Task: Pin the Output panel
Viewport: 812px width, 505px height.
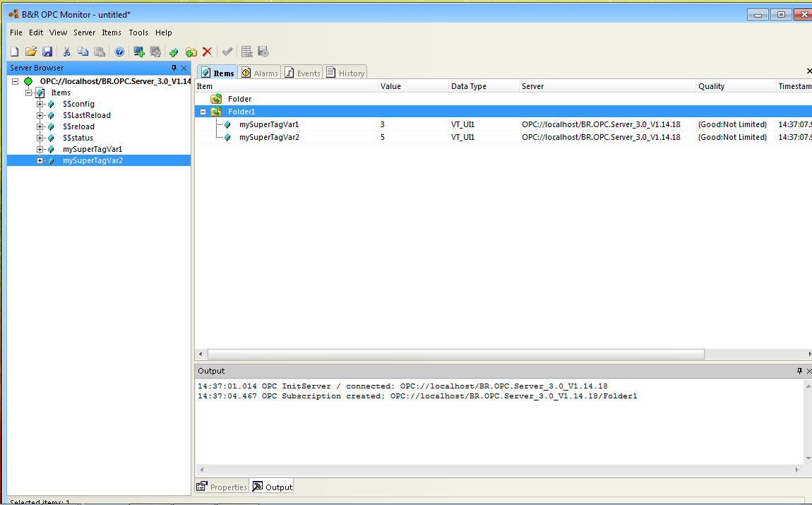Action: pos(799,371)
